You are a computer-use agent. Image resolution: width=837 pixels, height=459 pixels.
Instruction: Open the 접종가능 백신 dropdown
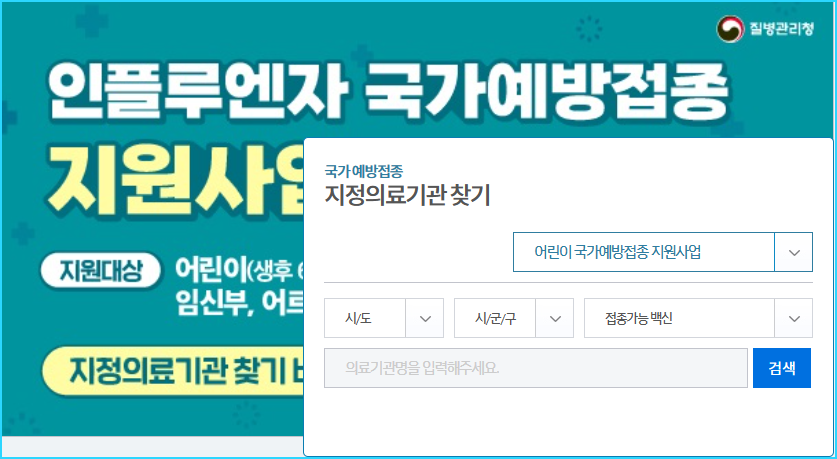698,318
